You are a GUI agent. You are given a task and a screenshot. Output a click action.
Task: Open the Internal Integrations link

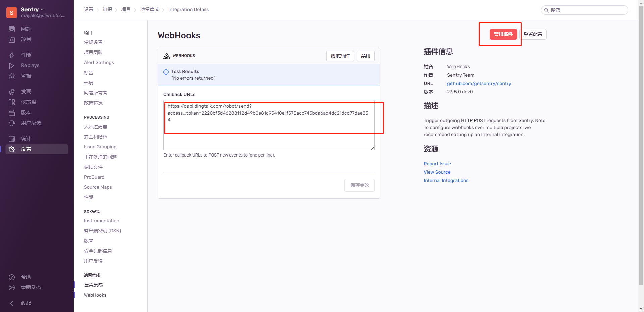[x=446, y=180]
